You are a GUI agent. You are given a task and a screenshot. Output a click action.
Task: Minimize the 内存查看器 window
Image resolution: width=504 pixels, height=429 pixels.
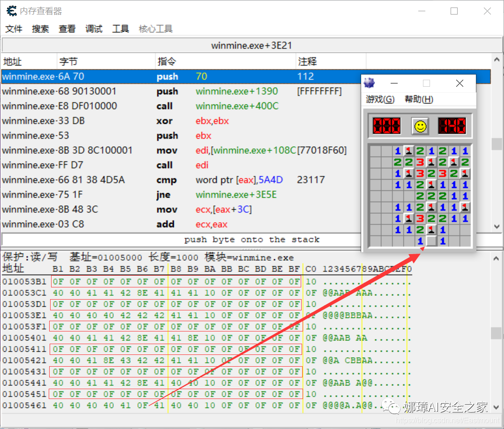[422, 11]
